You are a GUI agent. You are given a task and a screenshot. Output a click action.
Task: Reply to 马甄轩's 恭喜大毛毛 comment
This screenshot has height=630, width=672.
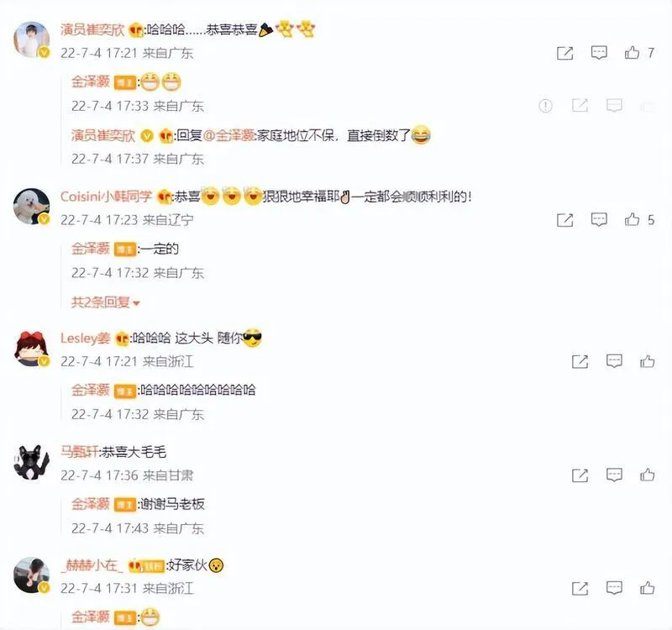pyautogui.click(x=614, y=475)
